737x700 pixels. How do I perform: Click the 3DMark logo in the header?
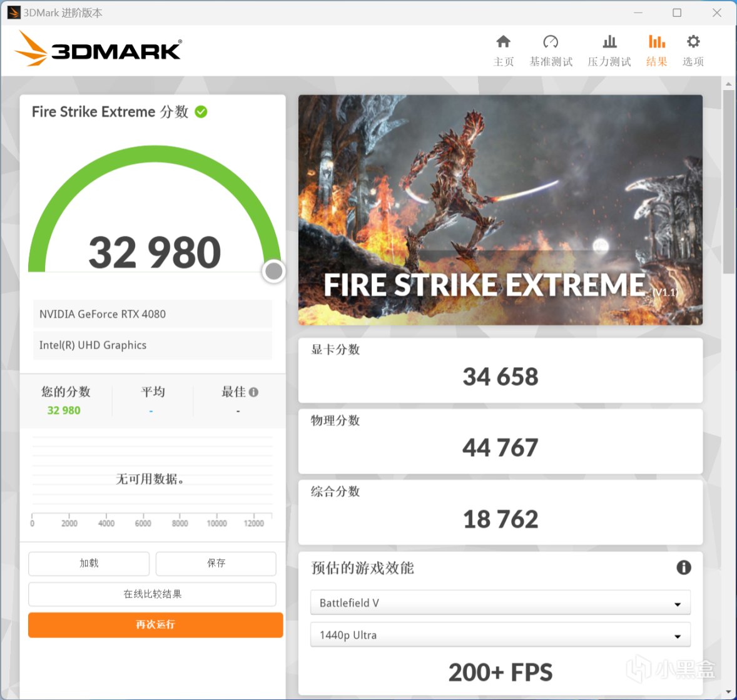tap(98, 49)
